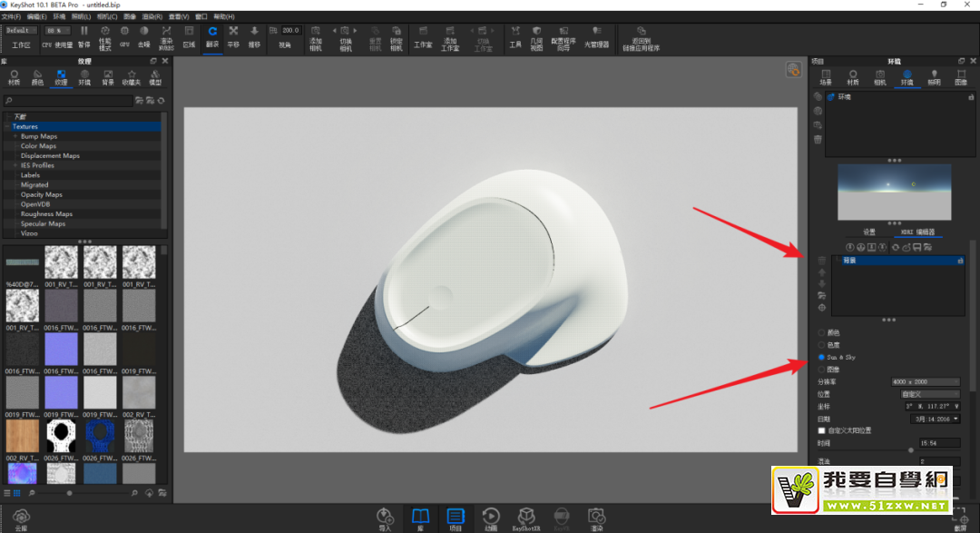Viewport: 980px width, 533px height.
Task: Enable the 自定义太阳位置 checkbox
Action: [x=821, y=430]
